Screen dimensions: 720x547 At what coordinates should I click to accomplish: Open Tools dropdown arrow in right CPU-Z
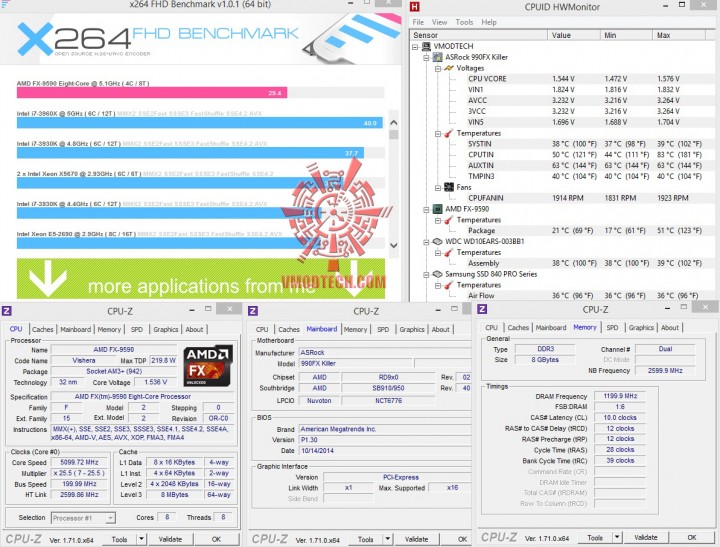pos(617,537)
